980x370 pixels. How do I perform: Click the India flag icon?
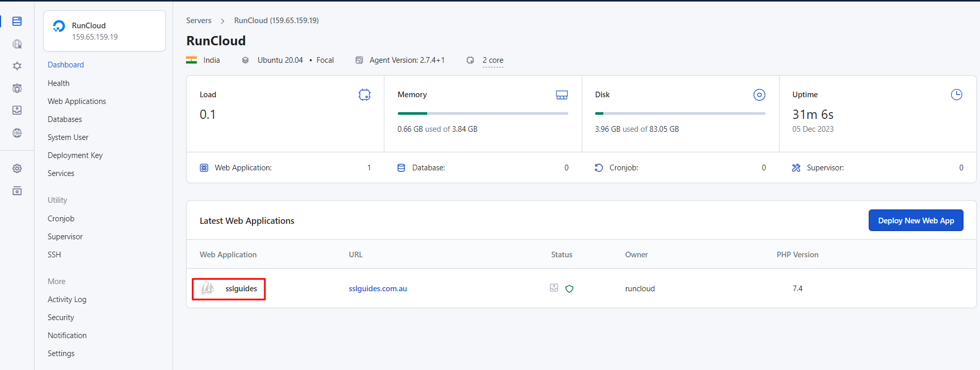click(192, 60)
